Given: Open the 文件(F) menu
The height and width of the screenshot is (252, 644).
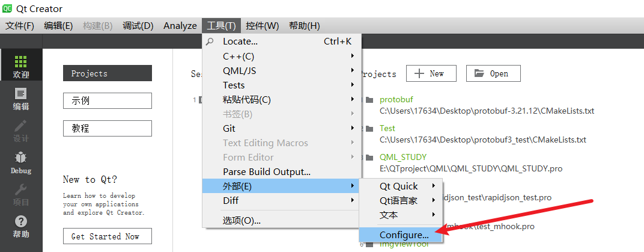Looking at the screenshot, I should point(20,26).
